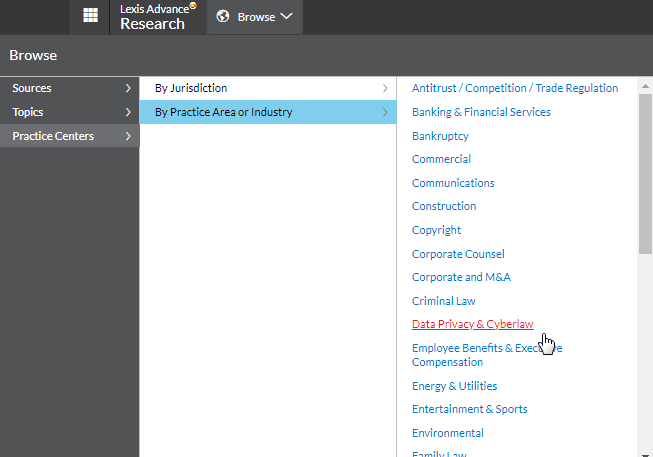The height and width of the screenshot is (457, 653).
Task: Click the scrollbar up arrow
Action: [x=645, y=86]
